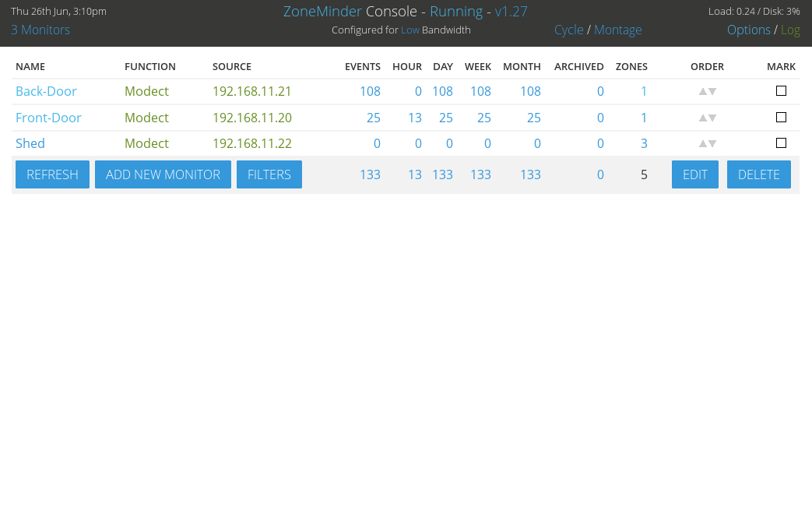Screen dimensions: 812x507
Task: Open Cycle view
Action: click(x=568, y=30)
